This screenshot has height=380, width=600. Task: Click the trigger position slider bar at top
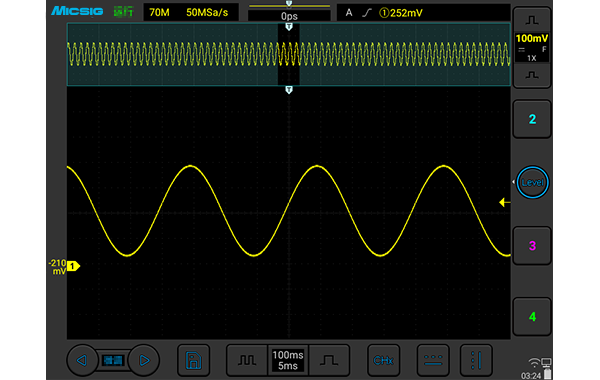pos(289,5)
